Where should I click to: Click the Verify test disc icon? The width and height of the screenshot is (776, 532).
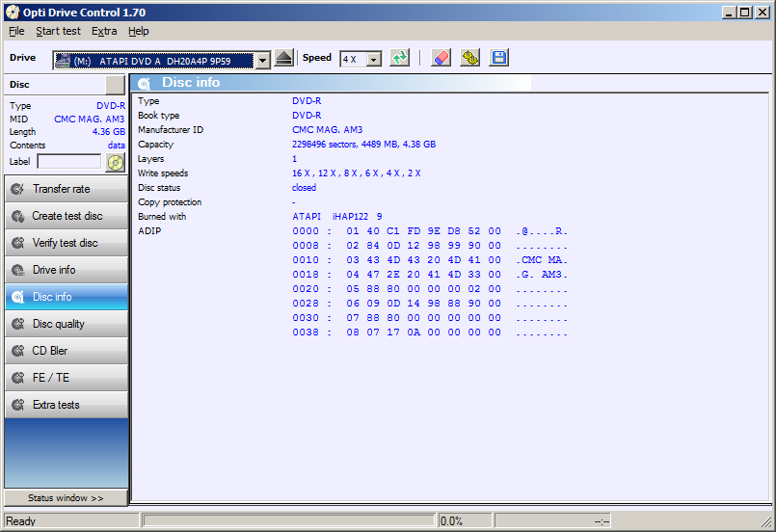tap(17, 243)
